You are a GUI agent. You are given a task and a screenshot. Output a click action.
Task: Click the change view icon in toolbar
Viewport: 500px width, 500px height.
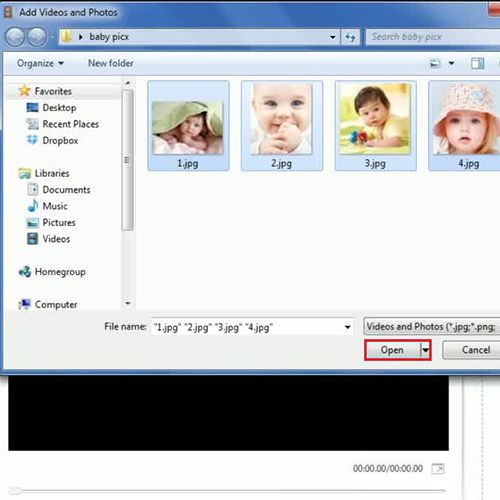(x=435, y=63)
